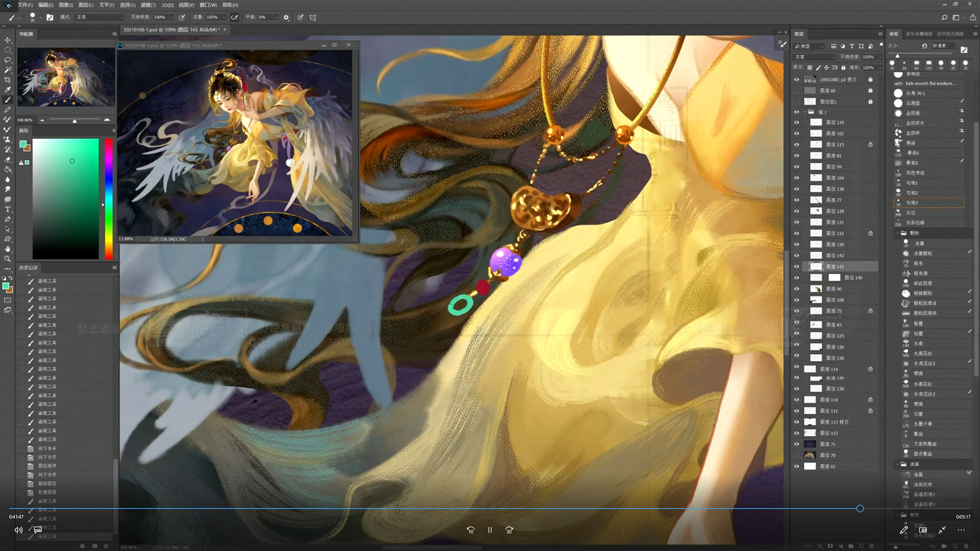Toggle visibility of 图层 102
Screen dimensions: 980x551
coord(797,134)
